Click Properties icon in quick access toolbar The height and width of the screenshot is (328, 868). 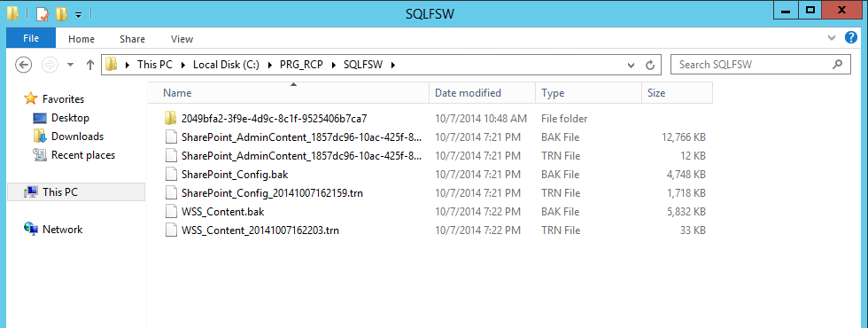[43, 14]
